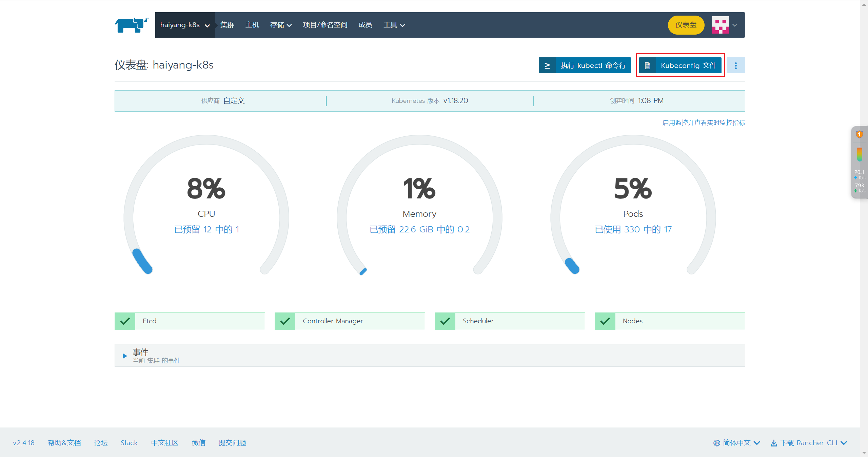Click the Kubeconfig 文件 button
Image resolution: width=868 pixels, height=457 pixels.
coord(680,65)
